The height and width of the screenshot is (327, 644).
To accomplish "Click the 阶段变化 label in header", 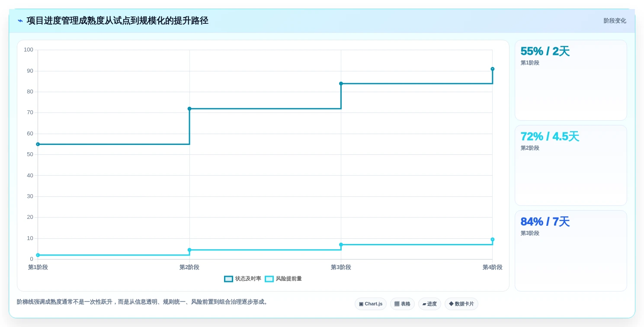I will (x=615, y=21).
